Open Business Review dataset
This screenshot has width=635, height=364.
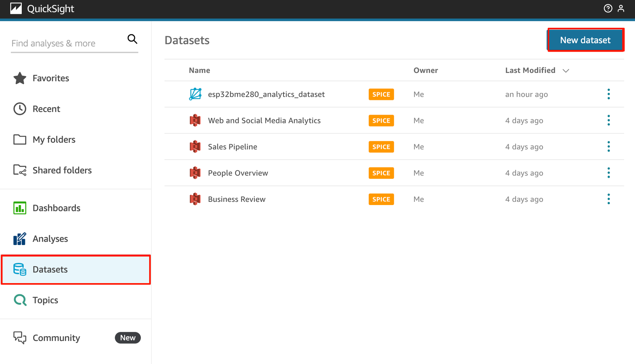coord(237,199)
